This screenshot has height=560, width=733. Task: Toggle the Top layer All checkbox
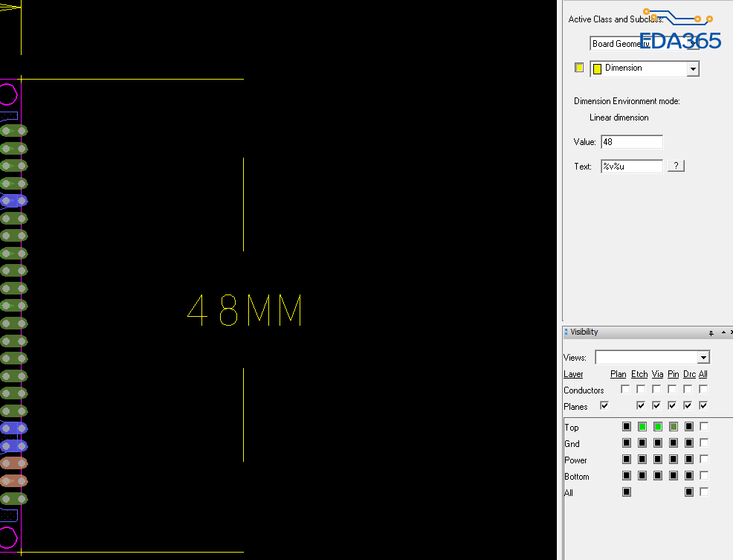click(x=704, y=427)
